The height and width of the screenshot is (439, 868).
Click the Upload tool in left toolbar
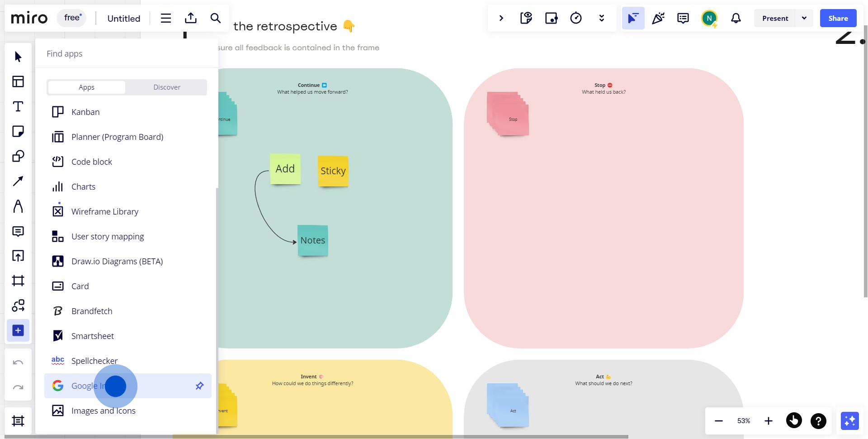[18, 256]
